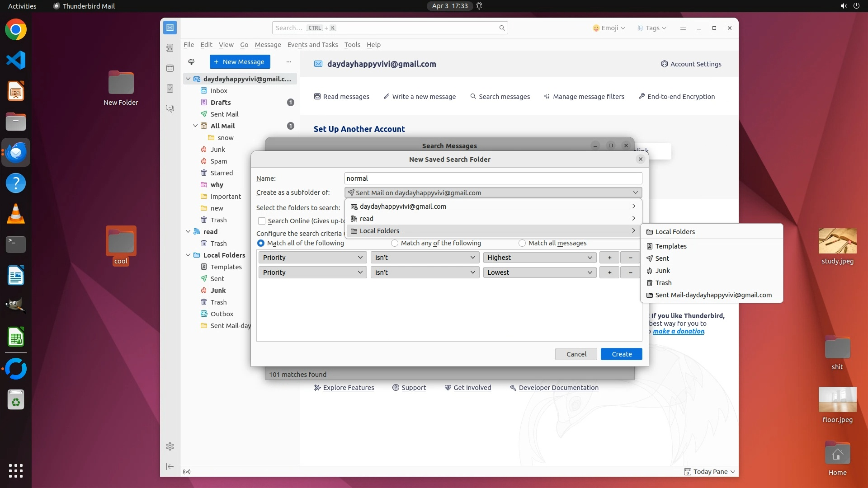Open the Chat sidebar icon
The height and width of the screenshot is (488, 868).
tap(170, 109)
